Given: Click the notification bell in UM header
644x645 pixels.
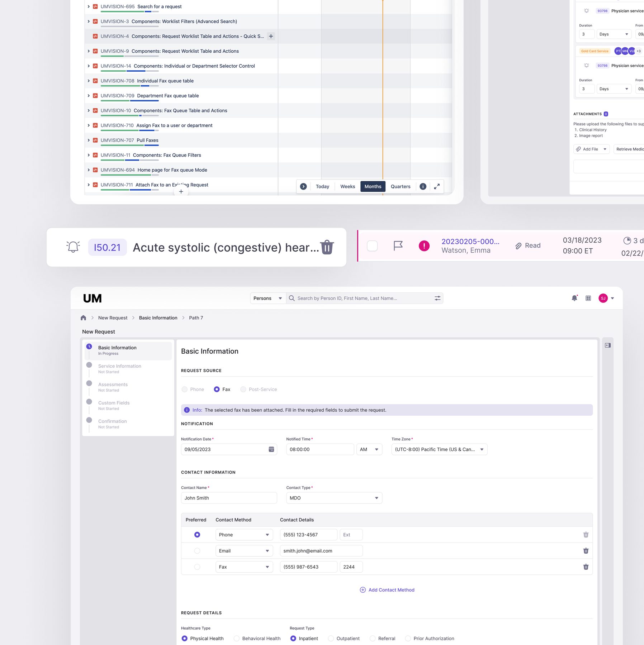Looking at the screenshot, I should click(x=574, y=298).
